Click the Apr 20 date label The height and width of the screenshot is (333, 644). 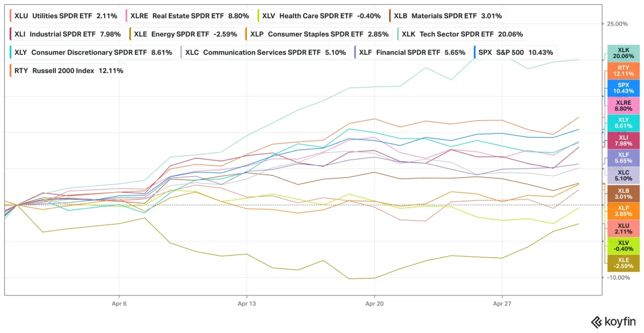(x=374, y=304)
